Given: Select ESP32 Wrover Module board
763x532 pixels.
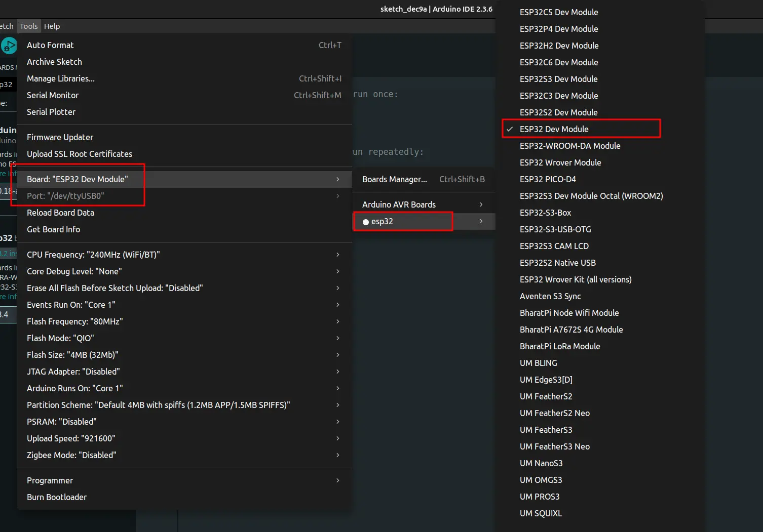Looking at the screenshot, I should coord(600,162).
